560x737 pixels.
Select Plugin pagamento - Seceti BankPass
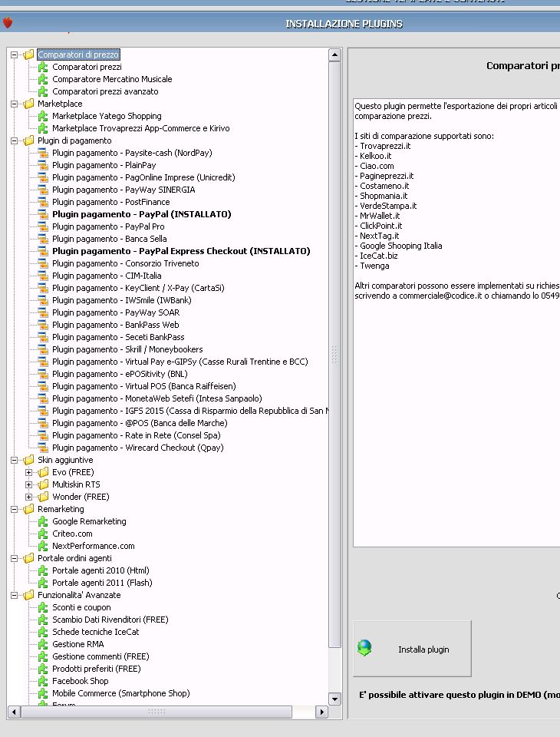point(118,337)
